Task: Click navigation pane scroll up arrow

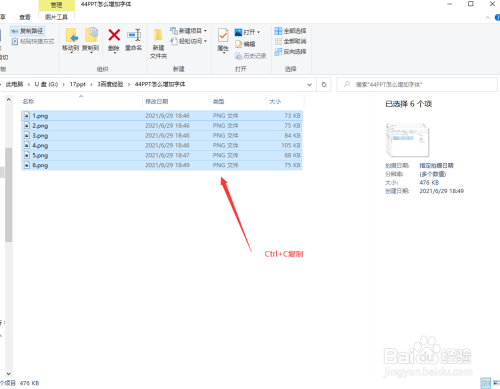Action: (x=9, y=99)
